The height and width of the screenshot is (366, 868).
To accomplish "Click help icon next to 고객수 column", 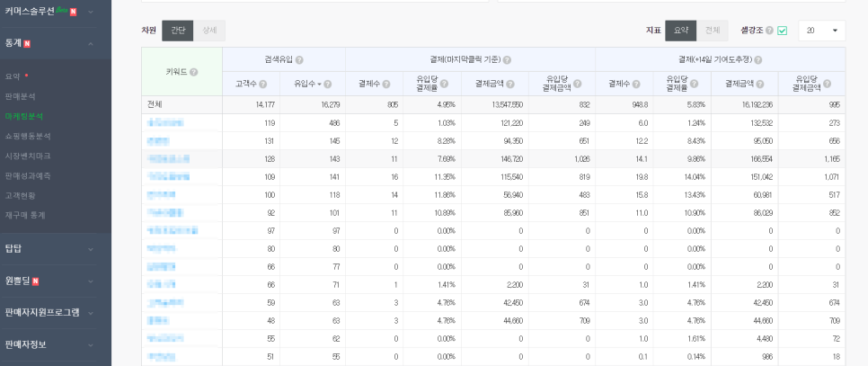I will click(x=263, y=85).
